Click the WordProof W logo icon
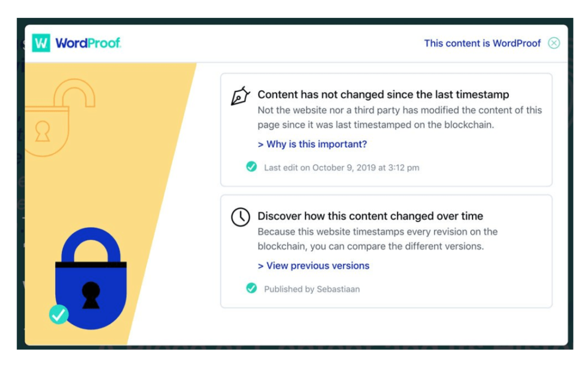Screen dimensions: 588x368 pos(41,43)
